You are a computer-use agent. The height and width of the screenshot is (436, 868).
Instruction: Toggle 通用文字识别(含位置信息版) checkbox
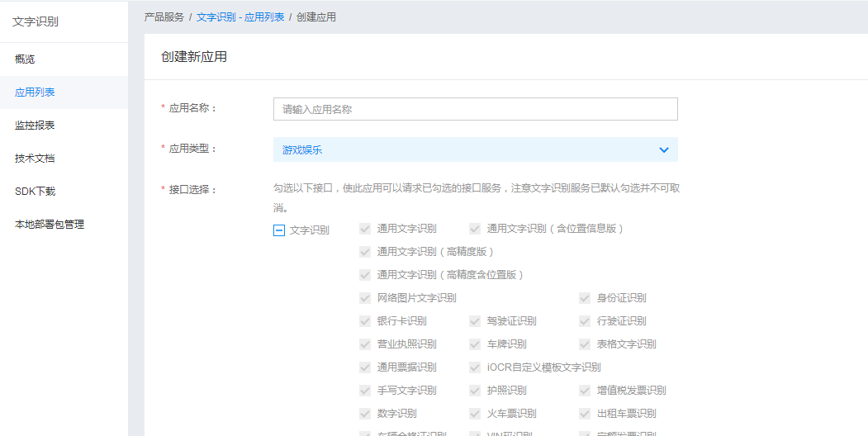(x=475, y=229)
